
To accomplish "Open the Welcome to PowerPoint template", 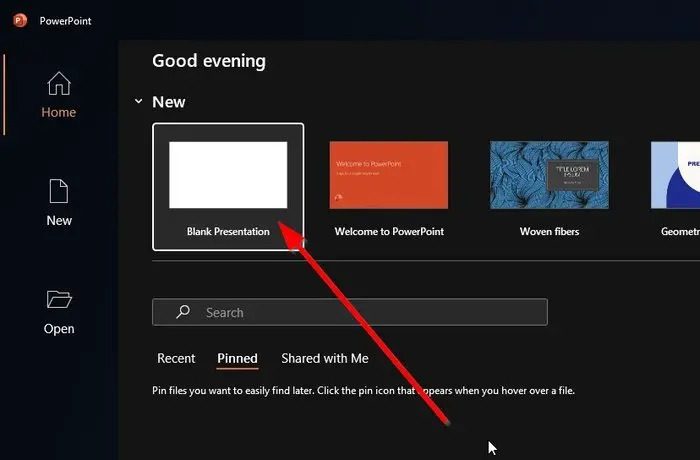I will pyautogui.click(x=389, y=188).
